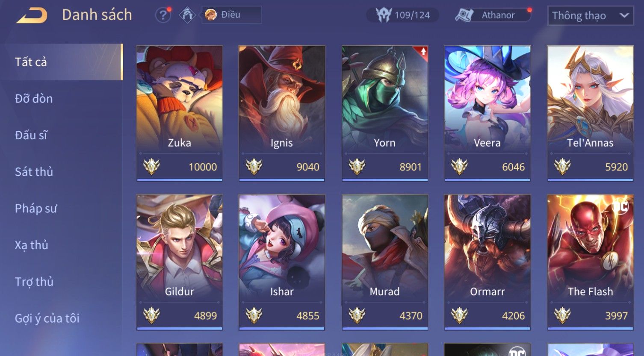Open the Athanor scroll icon
The height and width of the screenshot is (356, 644).
[x=464, y=15]
